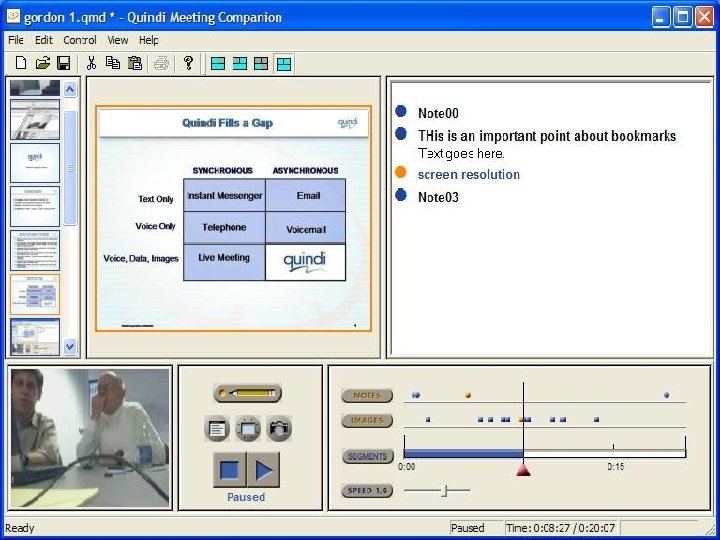Click the New document toolbar icon
Viewport: 720px width, 540px height.
pos(21,63)
